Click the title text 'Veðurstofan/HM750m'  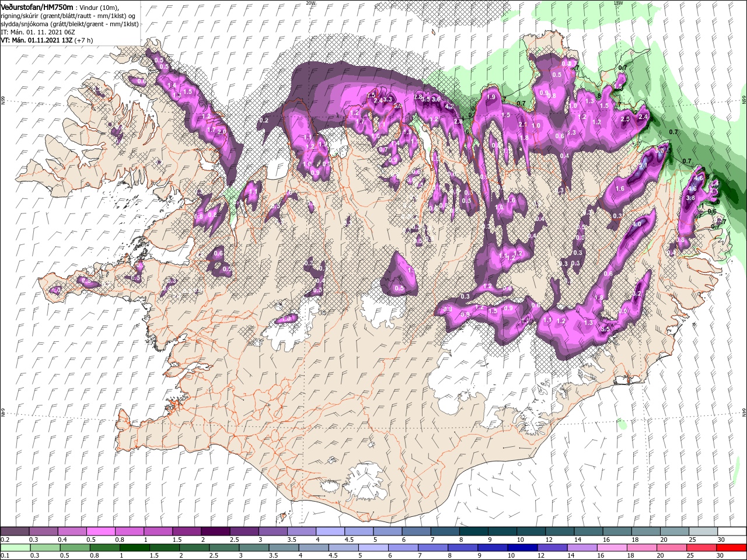tap(37, 6)
